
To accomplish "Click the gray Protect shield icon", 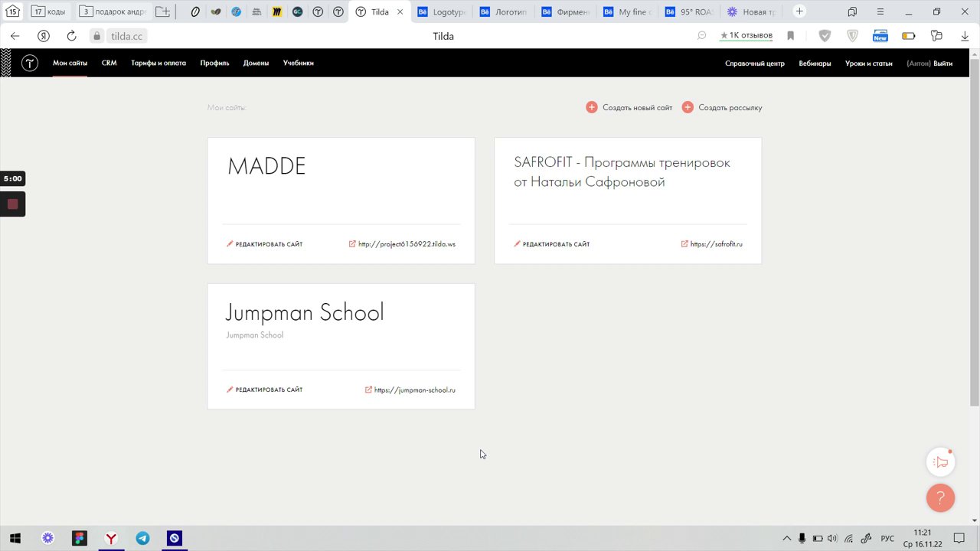I will (x=825, y=36).
